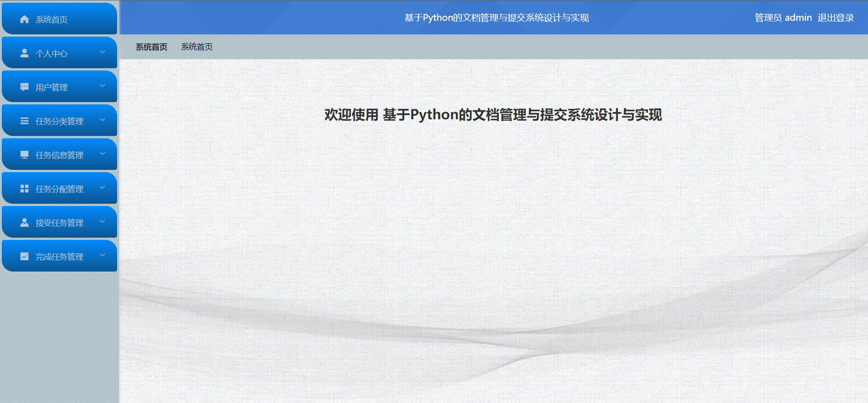Click the bold 系统首页 breadcrumb

(x=151, y=47)
